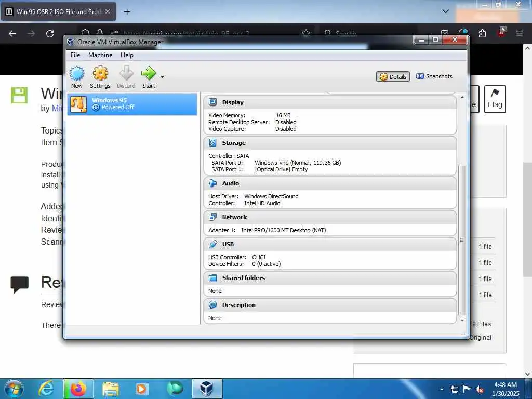
Task: Open Windows Media Player from taskbar
Action: [x=141, y=389]
